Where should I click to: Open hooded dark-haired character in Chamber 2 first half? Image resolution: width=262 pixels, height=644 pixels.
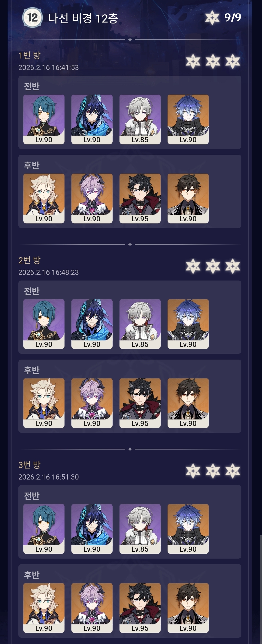[92, 324]
